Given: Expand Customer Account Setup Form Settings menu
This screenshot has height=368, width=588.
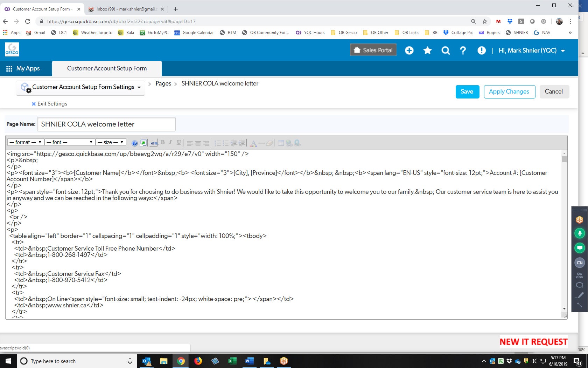Looking at the screenshot, I should [x=80, y=87].
